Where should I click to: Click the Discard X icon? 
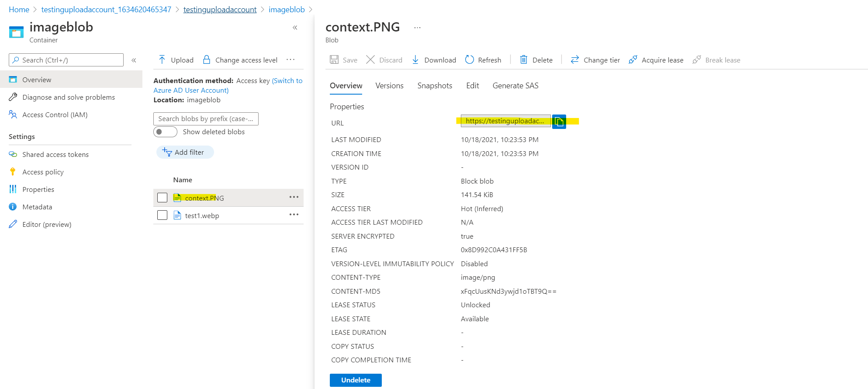370,60
